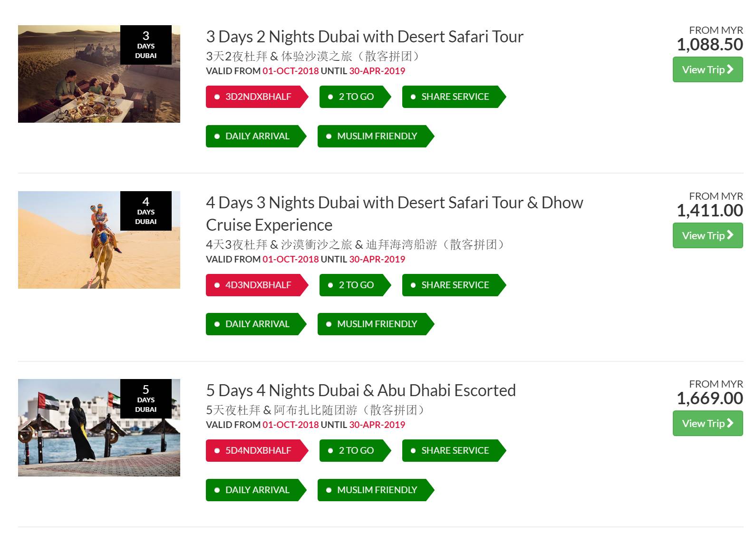Select the 5D4NDXBHALF red tag
This screenshot has width=756, height=535.
pyautogui.click(x=257, y=451)
